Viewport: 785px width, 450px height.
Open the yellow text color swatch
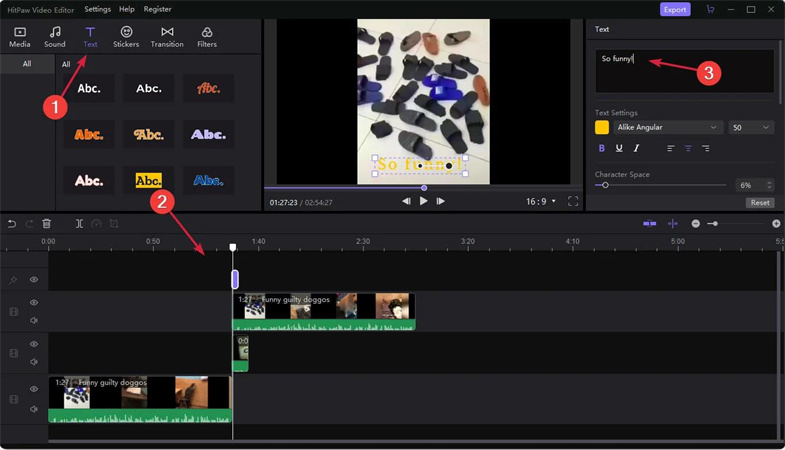point(602,127)
